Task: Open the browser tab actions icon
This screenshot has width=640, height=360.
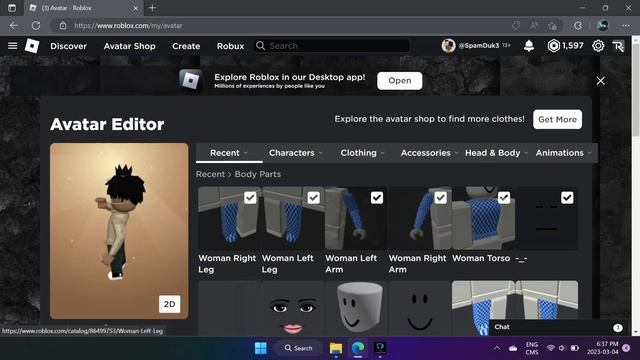Action: pos(12,8)
